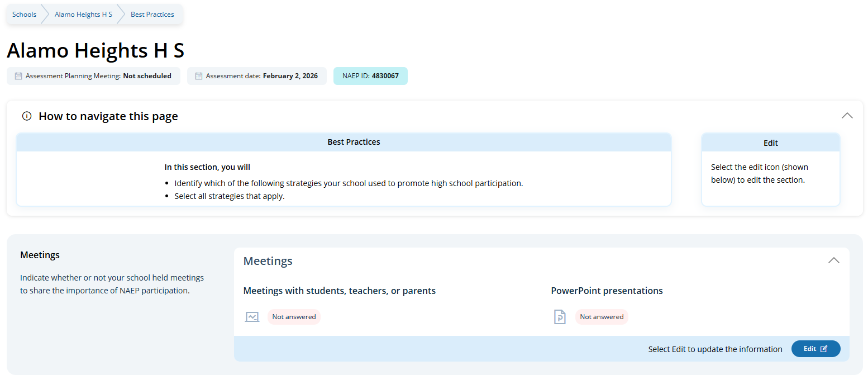This screenshot has width=868, height=375.
Task: Click the Meetings panel title
Action: 268,261
